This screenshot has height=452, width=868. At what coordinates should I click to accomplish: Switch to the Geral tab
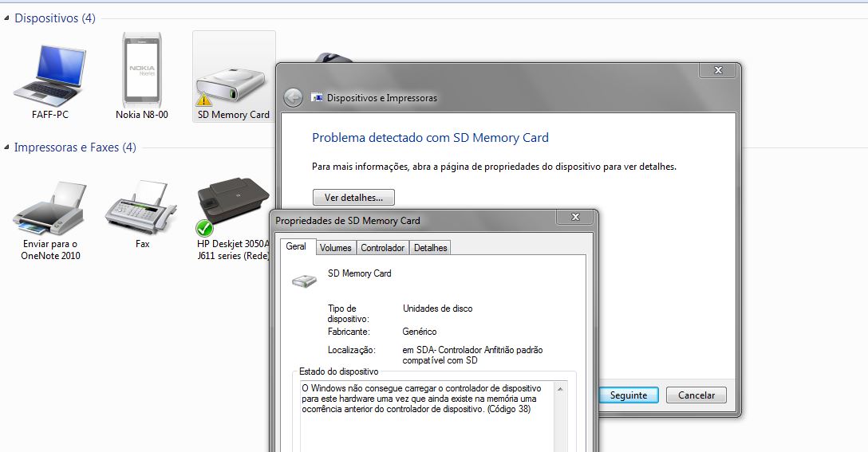[x=296, y=247]
